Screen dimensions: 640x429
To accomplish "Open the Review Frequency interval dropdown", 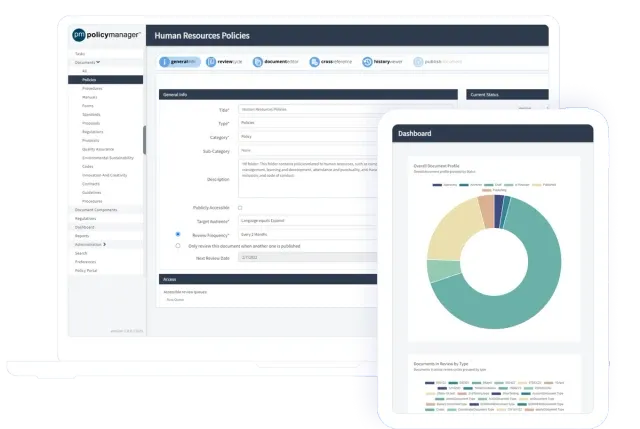I will coord(308,235).
